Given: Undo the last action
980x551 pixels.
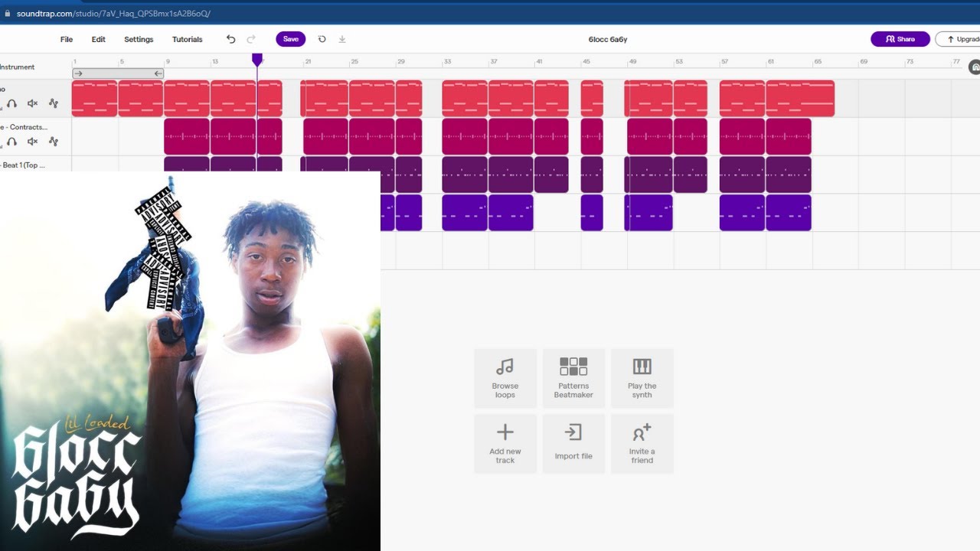Looking at the screenshot, I should tap(231, 39).
